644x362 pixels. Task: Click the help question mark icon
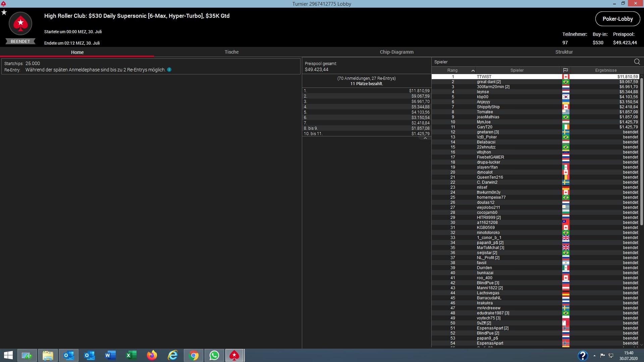583,356
